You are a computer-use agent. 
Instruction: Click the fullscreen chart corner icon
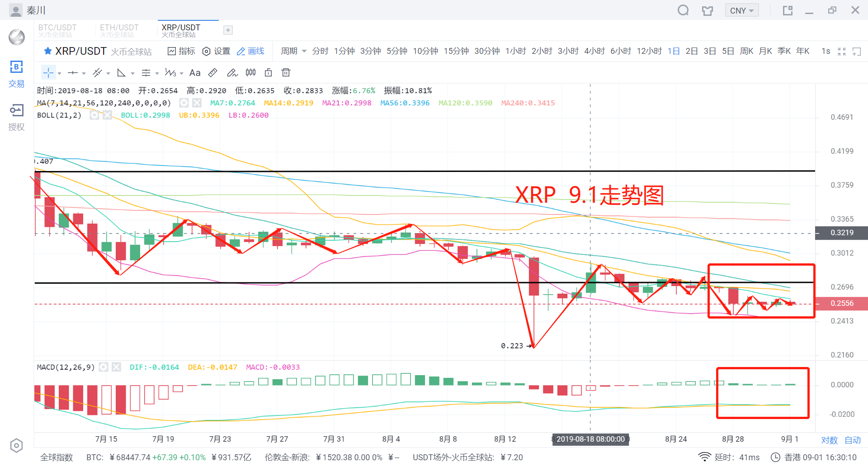click(x=857, y=52)
